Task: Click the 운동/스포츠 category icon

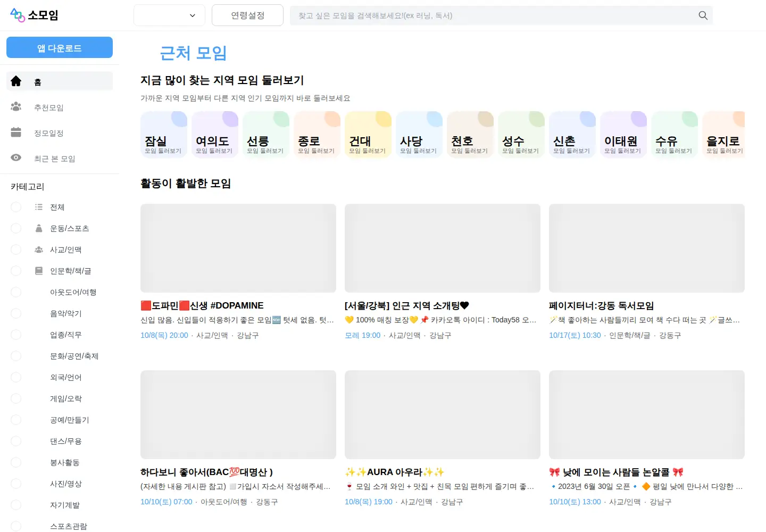Action: (39, 228)
